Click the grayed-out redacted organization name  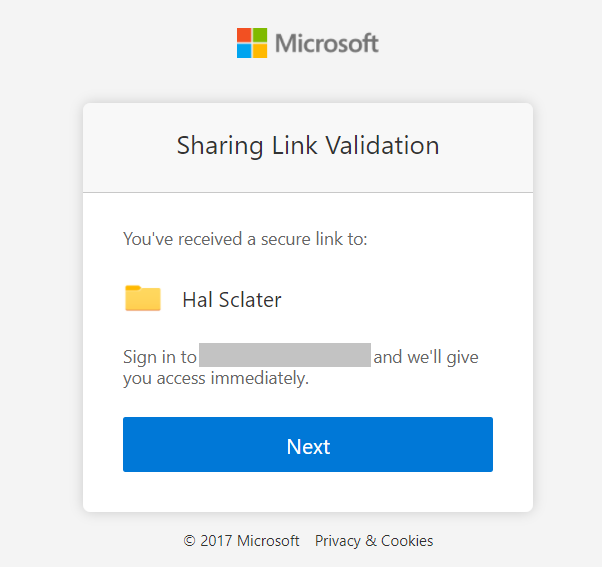(x=285, y=355)
